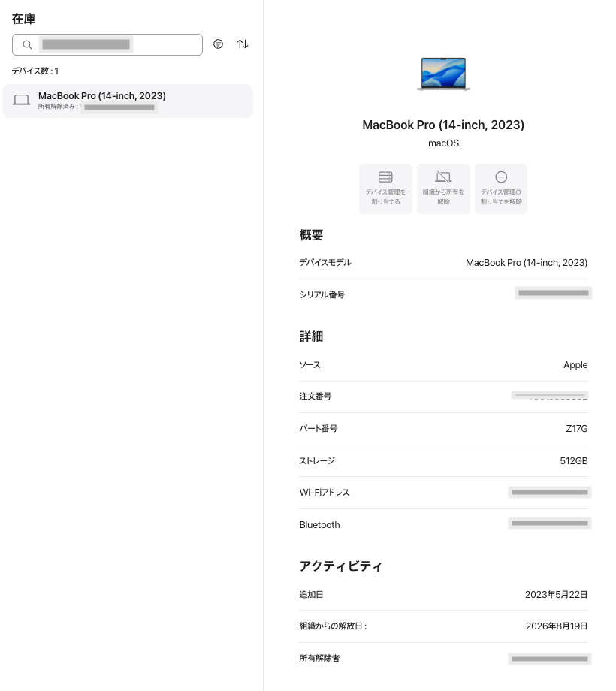Click the Wi-Fiアドレス label
616x691 pixels.
[325, 493]
